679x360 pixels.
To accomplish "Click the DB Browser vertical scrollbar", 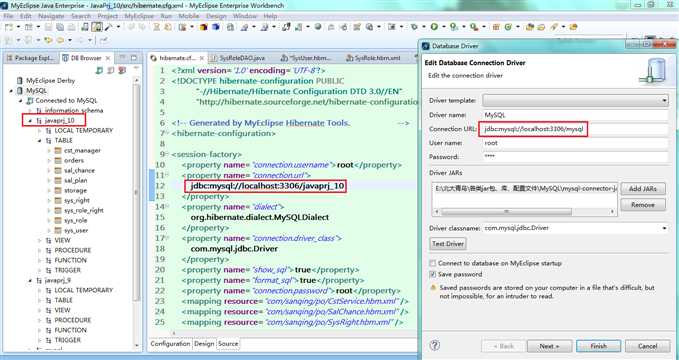I will pyautogui.click(x=136, y=212).
